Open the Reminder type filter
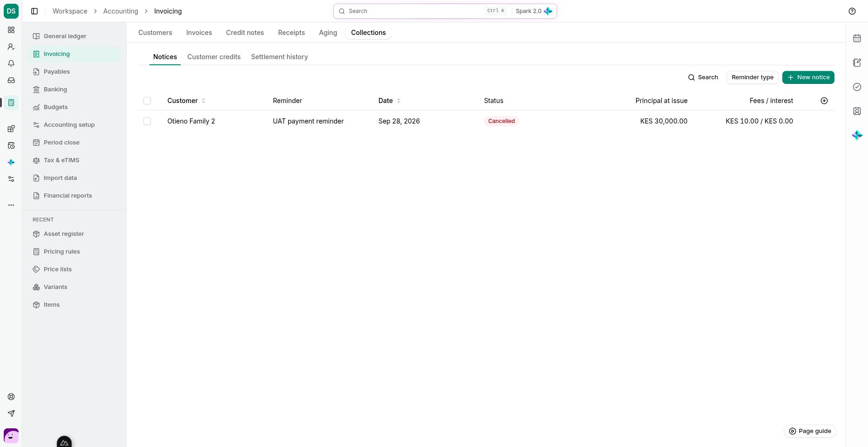This screenshot has height=447, width=868. point(753,77)
